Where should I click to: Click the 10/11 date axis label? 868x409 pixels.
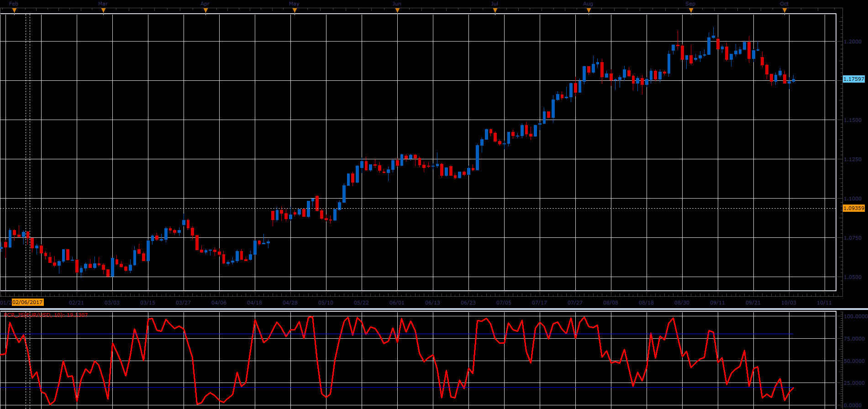(x=824, y=303)
